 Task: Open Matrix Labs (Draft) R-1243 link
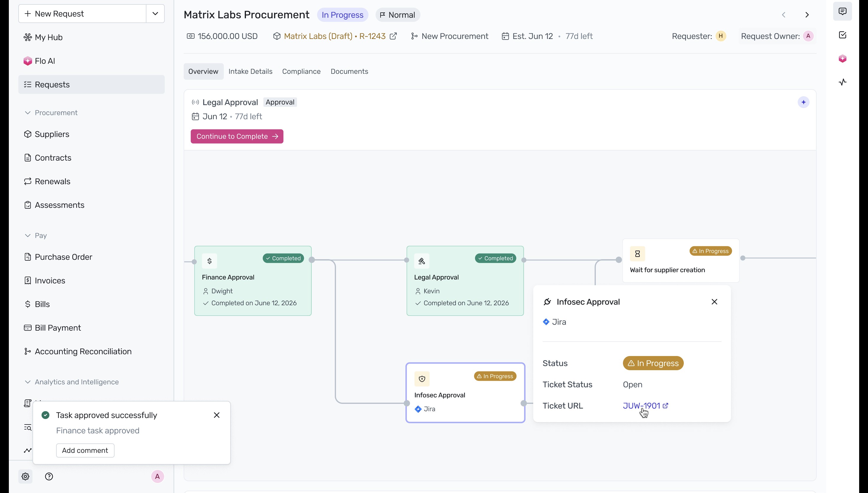point(335,36)
